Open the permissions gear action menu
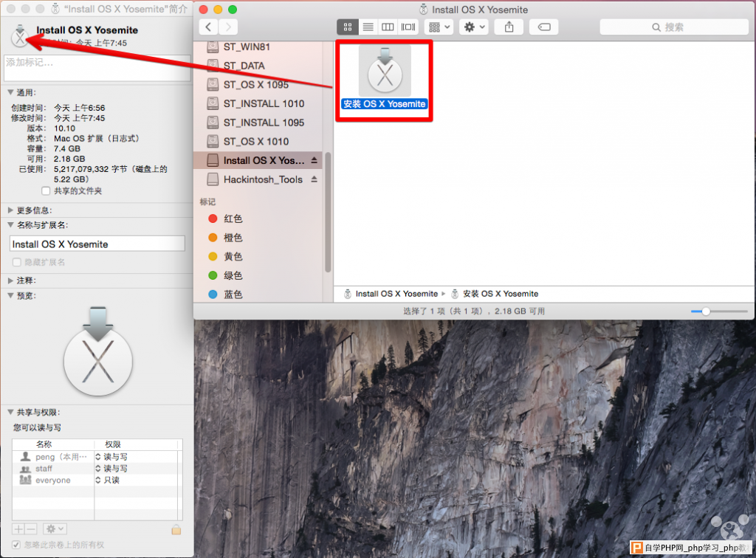756x558 pixels. click(54, 529)
